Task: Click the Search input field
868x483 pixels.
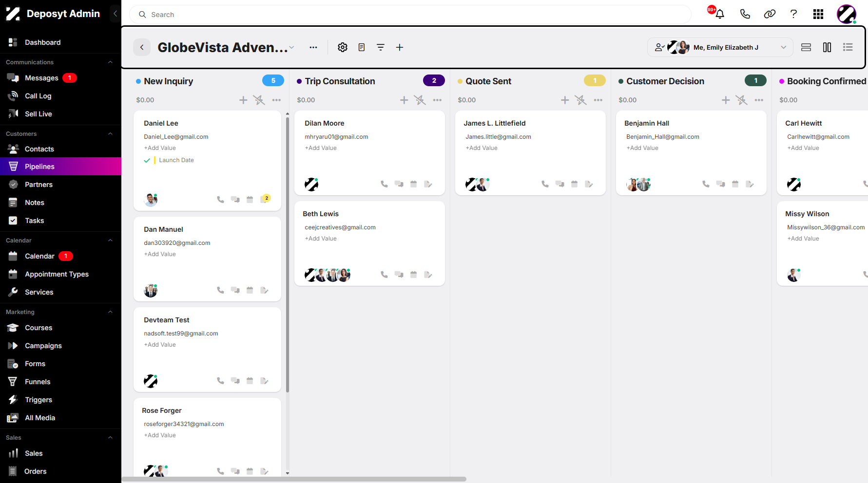Action: coord(410,15)
